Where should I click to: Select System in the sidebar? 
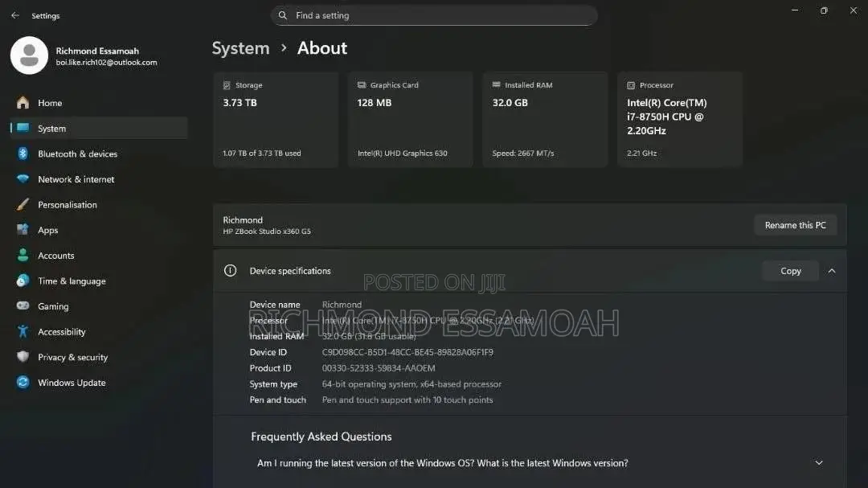(x=99, y=128)
